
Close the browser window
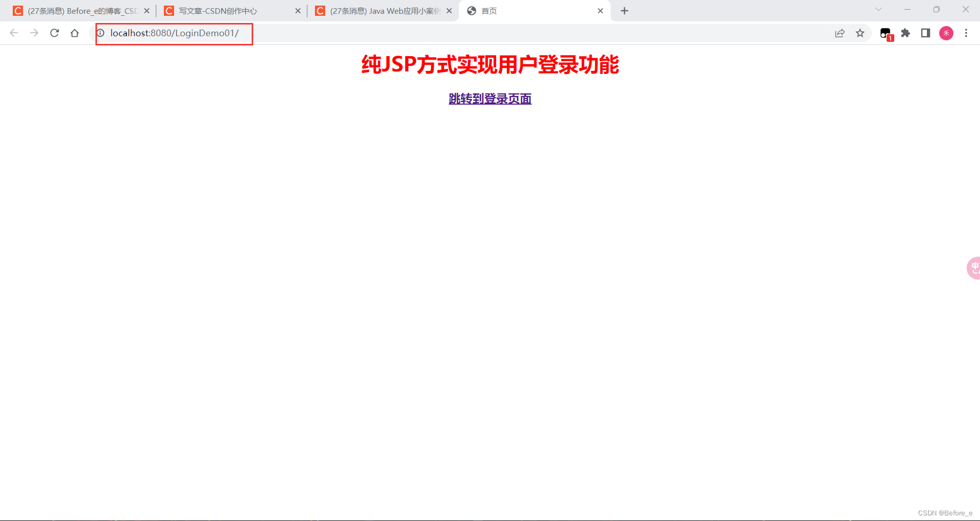pos(966,9)
